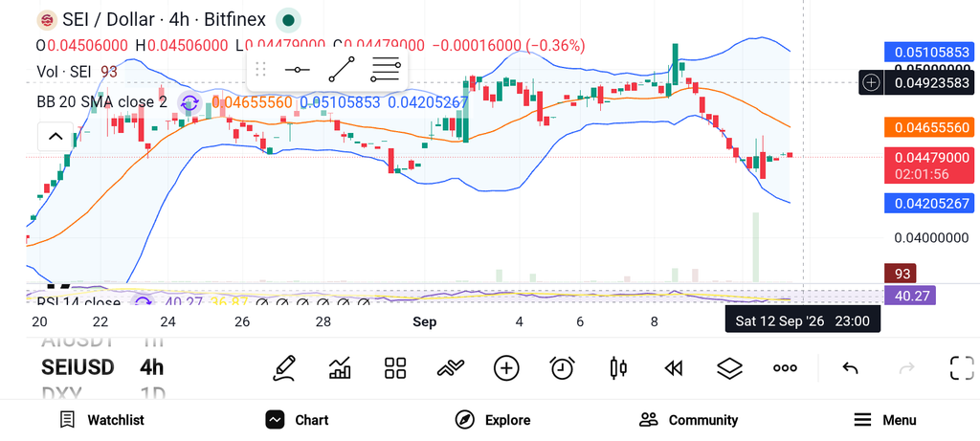Open the object tree layers icon
This screenshot has height=441, width=980.
(x=729, y=368)
